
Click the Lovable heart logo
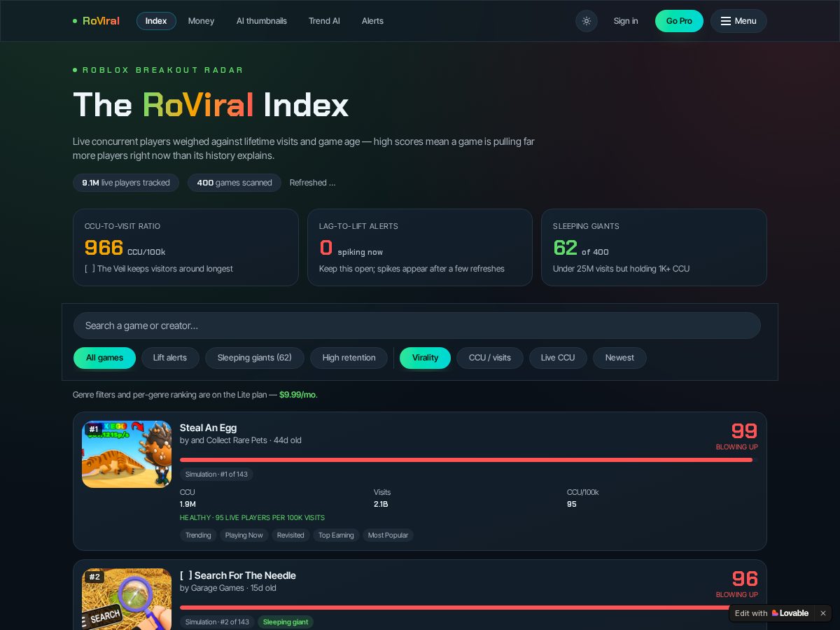click(775, 613)
